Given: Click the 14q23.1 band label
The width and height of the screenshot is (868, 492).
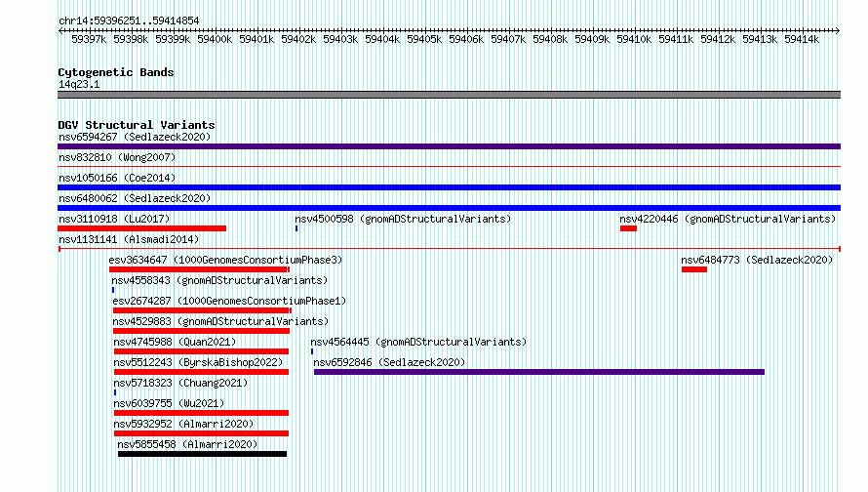Looking at the screenshot, I should (79, 84).
